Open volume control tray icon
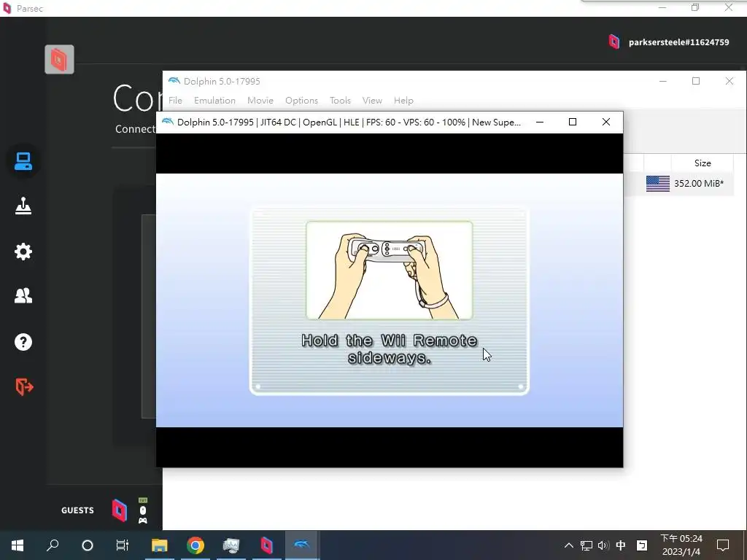Viewport: 747px width, 560px height. coord(603,545)
